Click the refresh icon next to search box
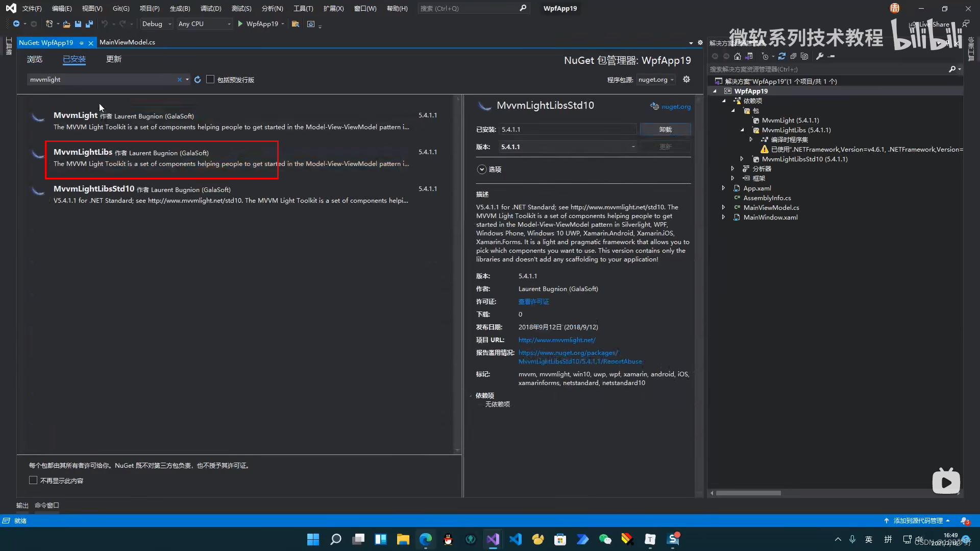 198,80
